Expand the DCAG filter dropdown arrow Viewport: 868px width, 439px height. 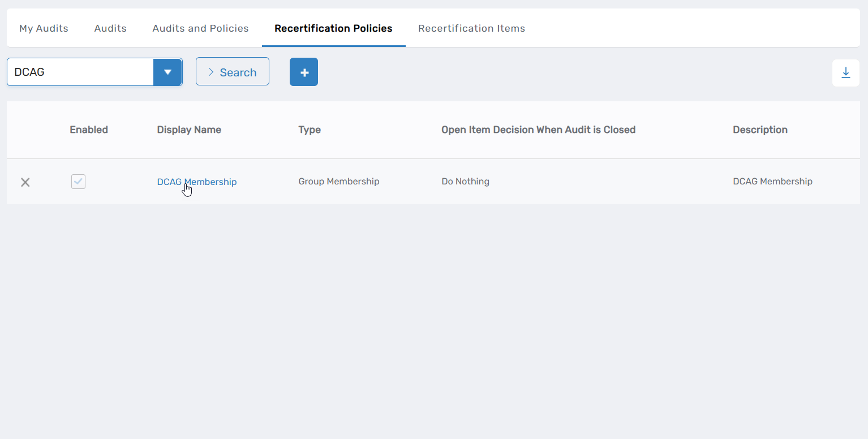point(167,72)
